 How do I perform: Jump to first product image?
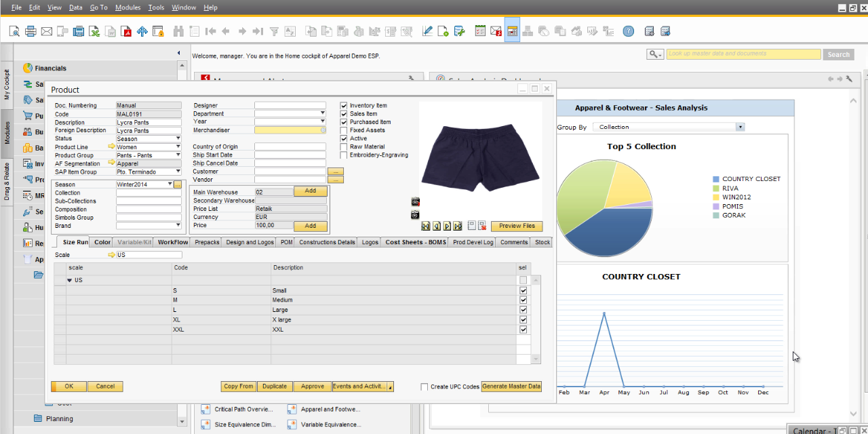(426, 226)
